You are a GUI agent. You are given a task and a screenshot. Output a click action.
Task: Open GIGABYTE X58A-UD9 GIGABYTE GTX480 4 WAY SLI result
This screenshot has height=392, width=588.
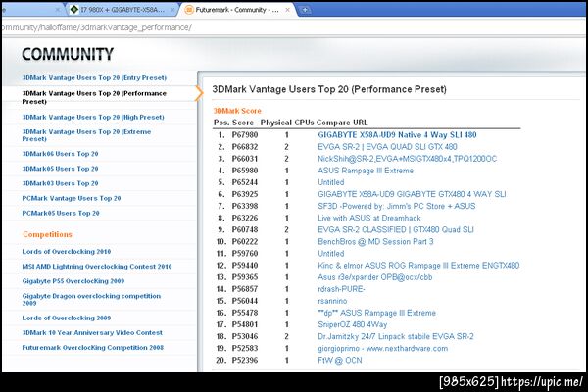point(412,194)
